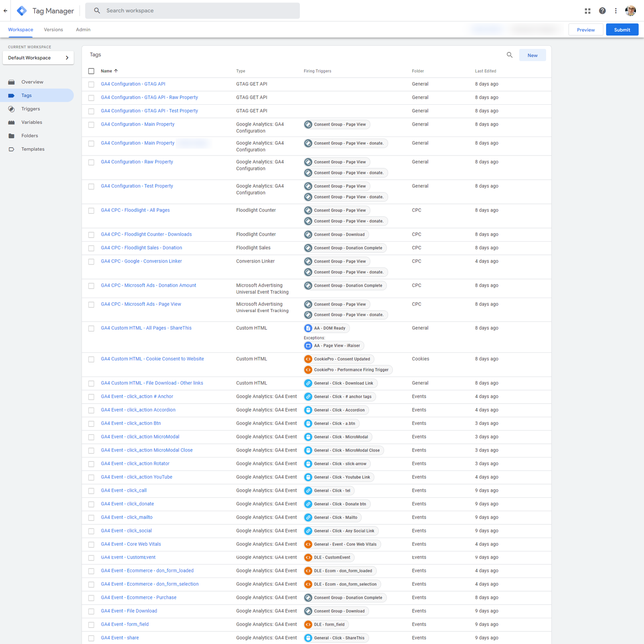Check the GA4 Event - Ecommerce - Purchase checkbox

(x=91, y=598)
